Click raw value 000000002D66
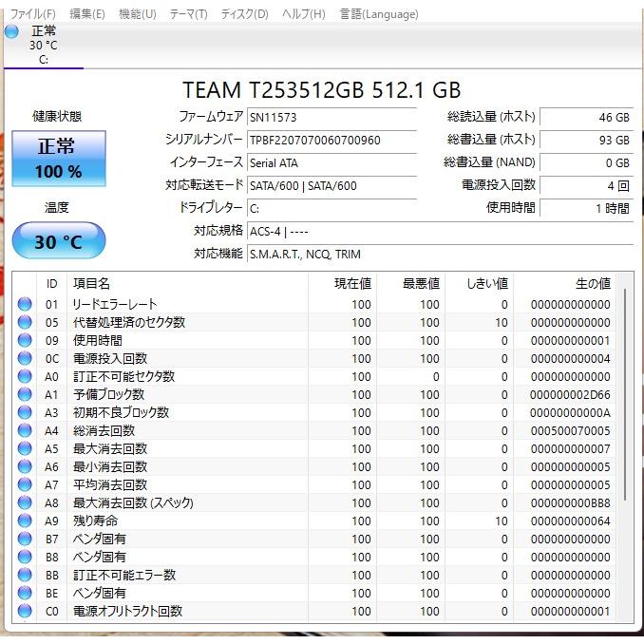The width and height of the screenshot is (644, 644). 570,395
